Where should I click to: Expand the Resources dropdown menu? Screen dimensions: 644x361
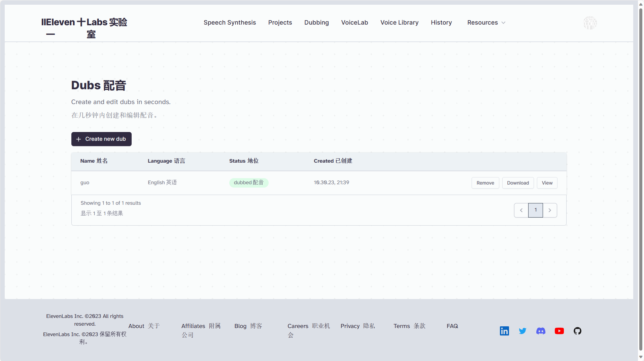click(x=486, y=23)
